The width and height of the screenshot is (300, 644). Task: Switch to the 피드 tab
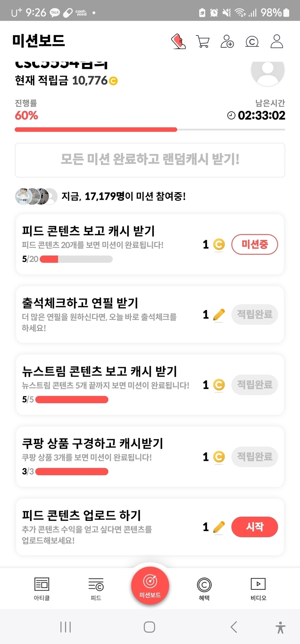(x=96, y=589)
